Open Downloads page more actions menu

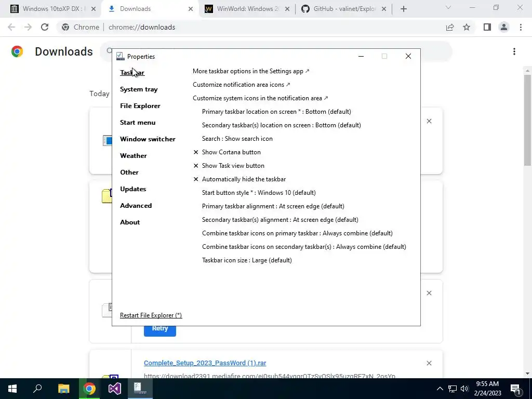click(514, 51)
